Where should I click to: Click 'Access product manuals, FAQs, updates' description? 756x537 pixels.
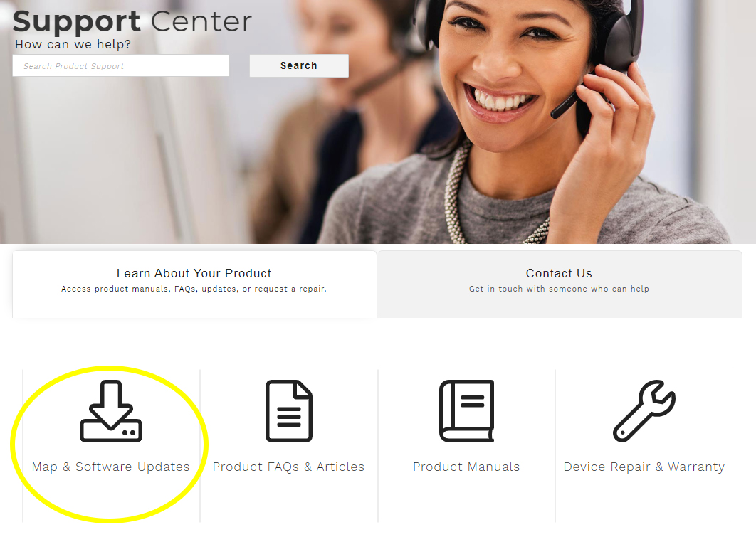[x=194, y=289]
